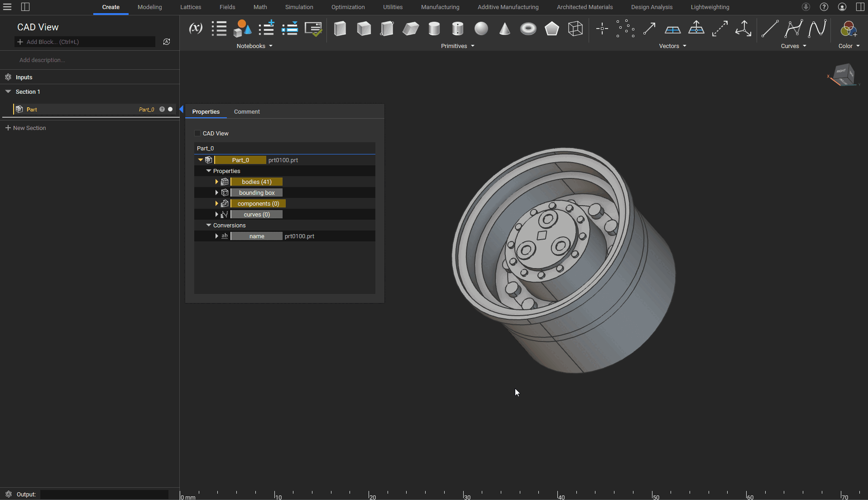Select the Torus primitive icon
The height and width of the screenshot is (500, 868).
[528, 29]
